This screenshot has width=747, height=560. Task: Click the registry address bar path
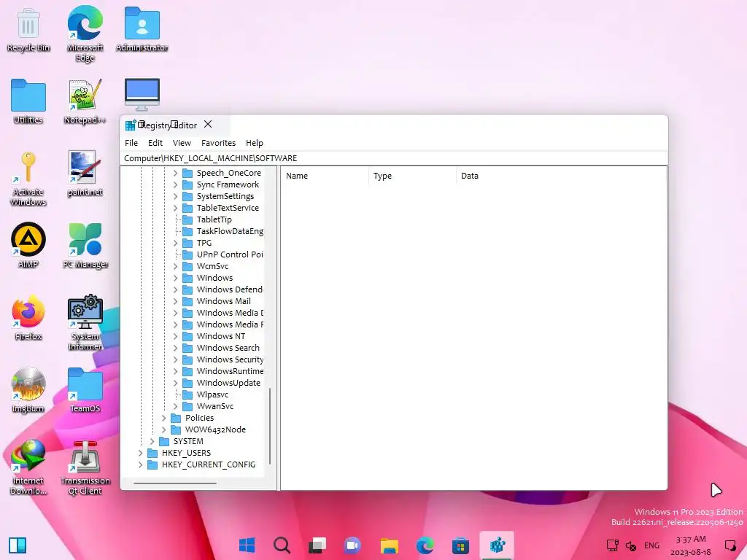point(393,158)
